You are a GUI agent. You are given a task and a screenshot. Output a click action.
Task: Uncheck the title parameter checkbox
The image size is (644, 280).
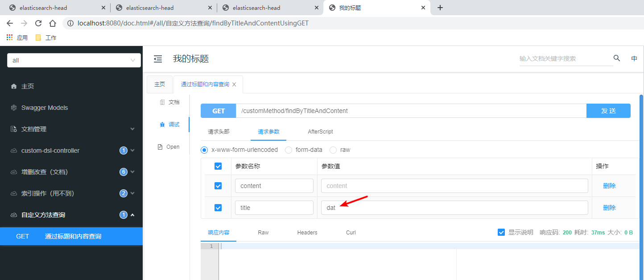(x=218, y=208)
